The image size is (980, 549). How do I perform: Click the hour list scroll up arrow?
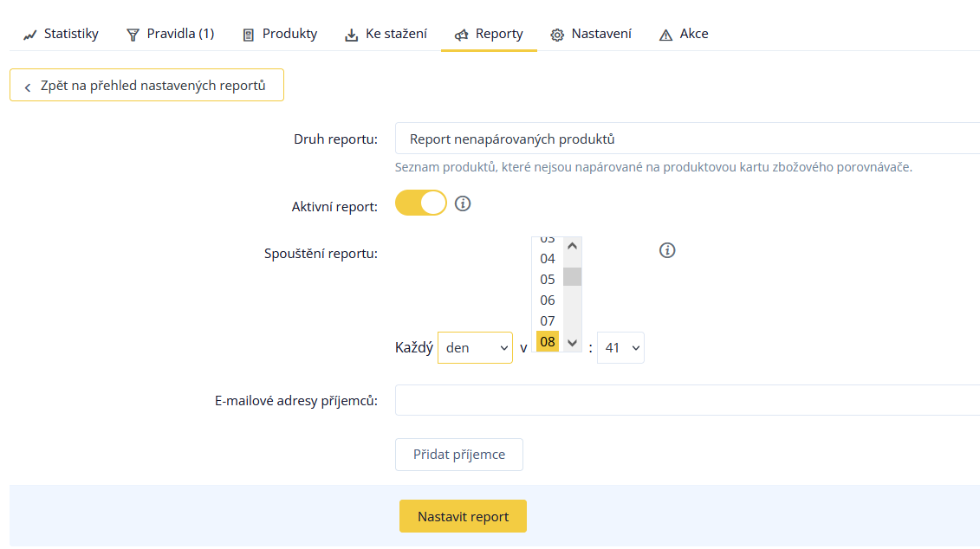click(572, 246)
